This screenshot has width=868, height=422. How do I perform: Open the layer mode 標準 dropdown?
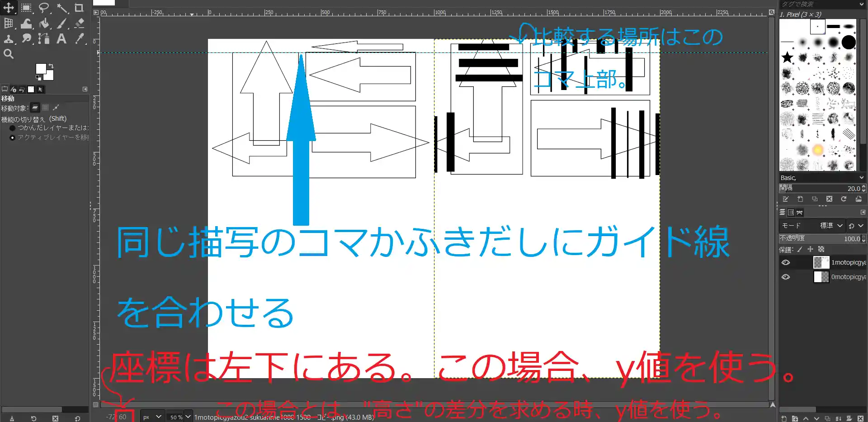pyautogui.click(x=832, y=225)
